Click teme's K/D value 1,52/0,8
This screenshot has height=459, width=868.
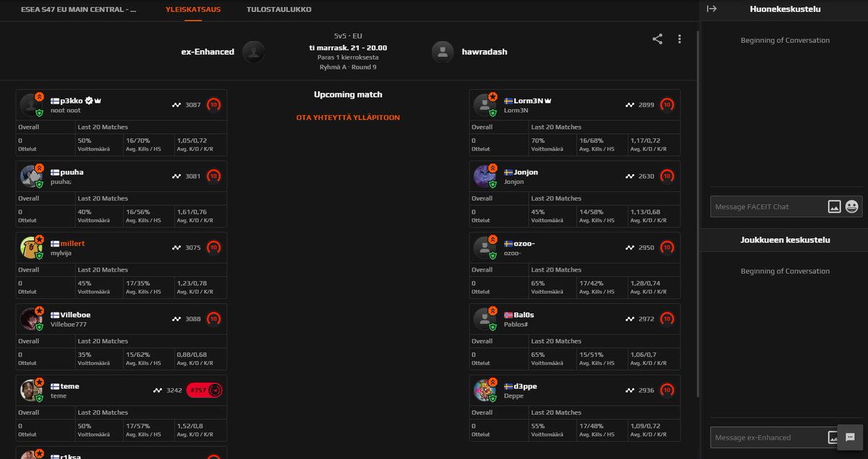coord(190,426)
